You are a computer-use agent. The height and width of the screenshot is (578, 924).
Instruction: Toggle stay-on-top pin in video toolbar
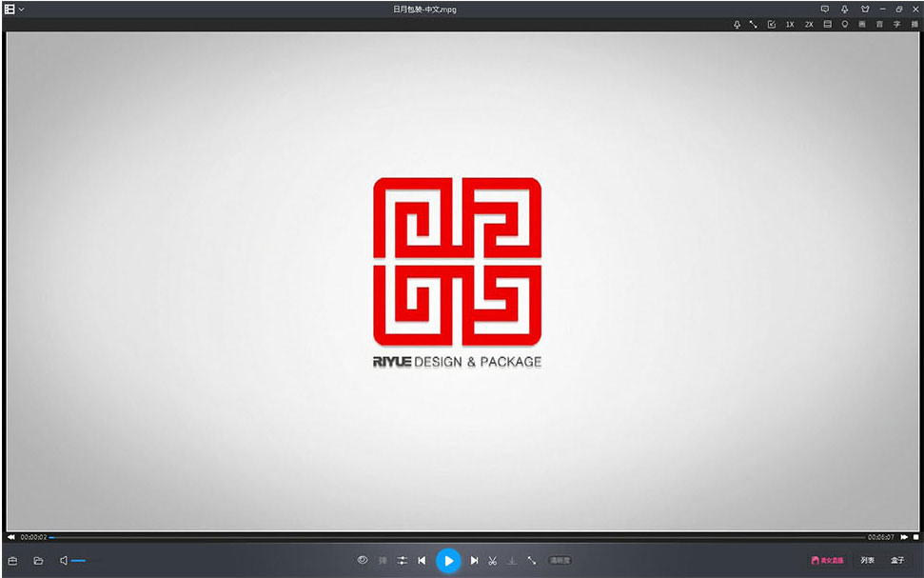point(737,25)
